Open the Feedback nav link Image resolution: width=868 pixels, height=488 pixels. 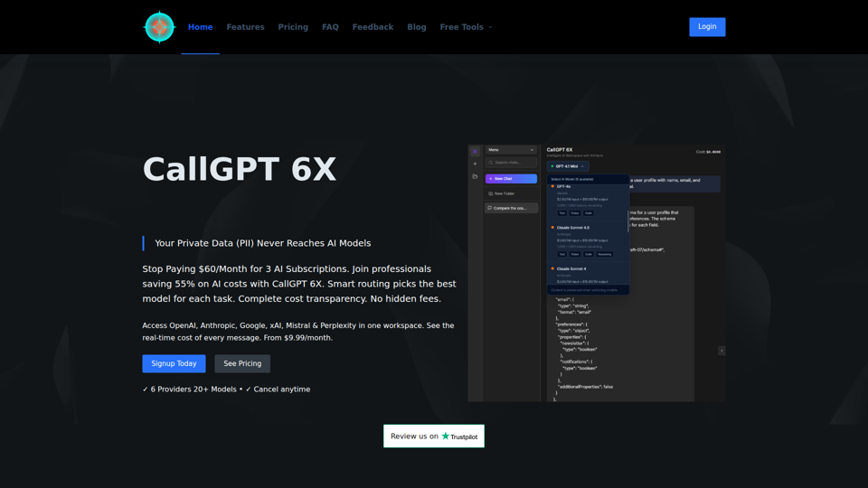tap(373, 26)
